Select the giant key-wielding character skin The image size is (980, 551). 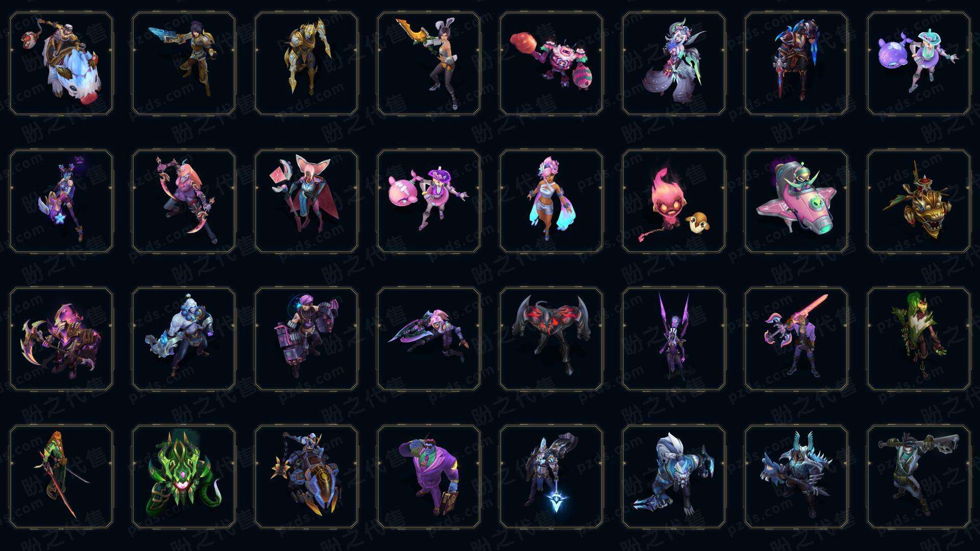919,477
